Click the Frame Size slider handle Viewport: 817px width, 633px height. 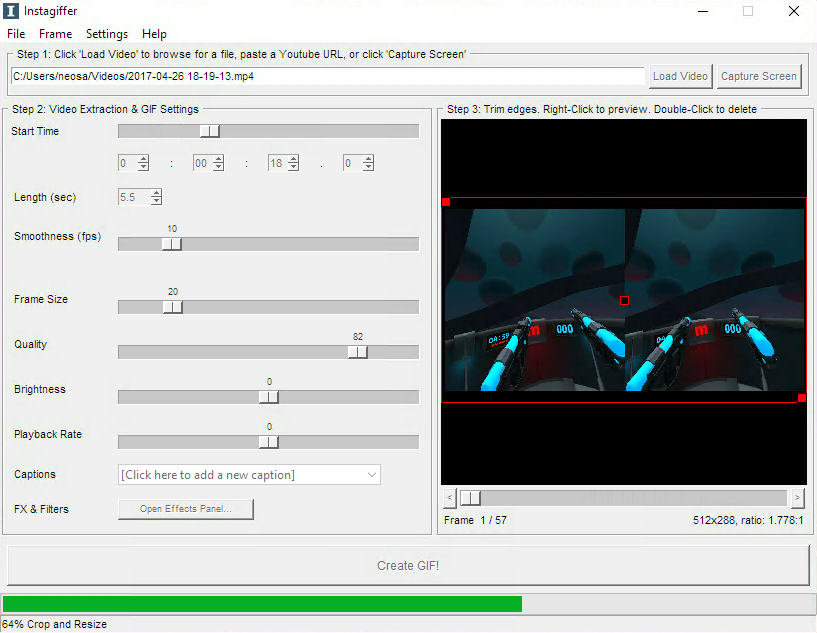point(172,307)
